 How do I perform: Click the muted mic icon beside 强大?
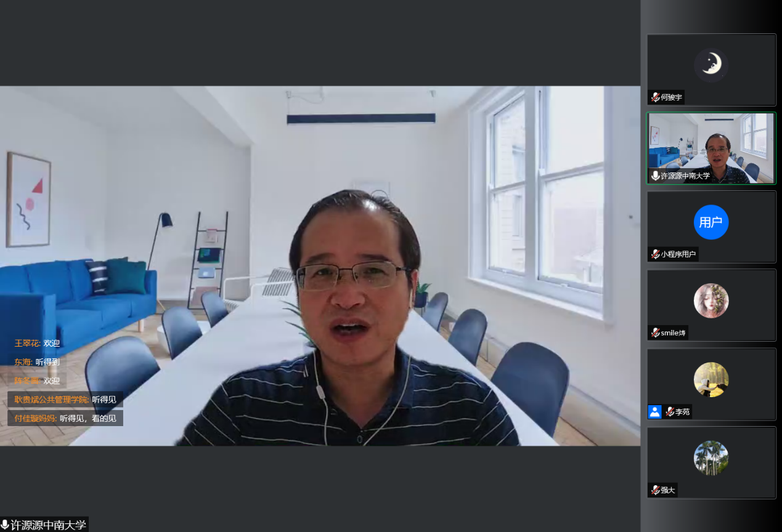click(x=655, y=490)
